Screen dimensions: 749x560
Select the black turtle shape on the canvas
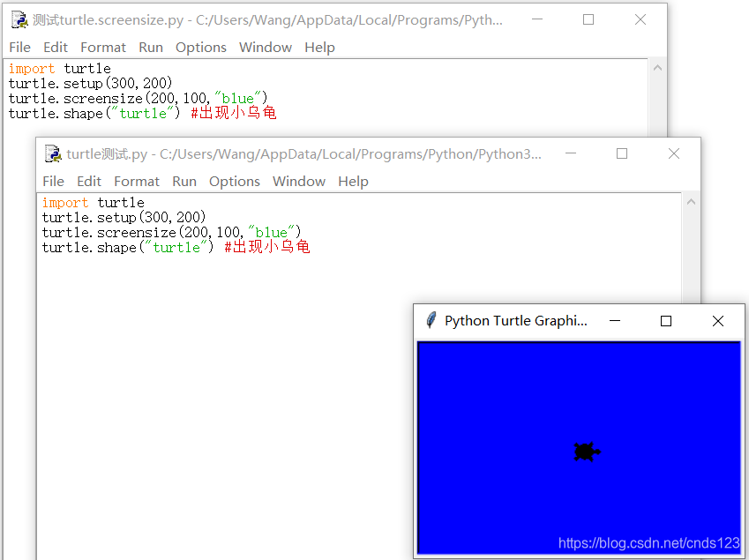[587, 451]
